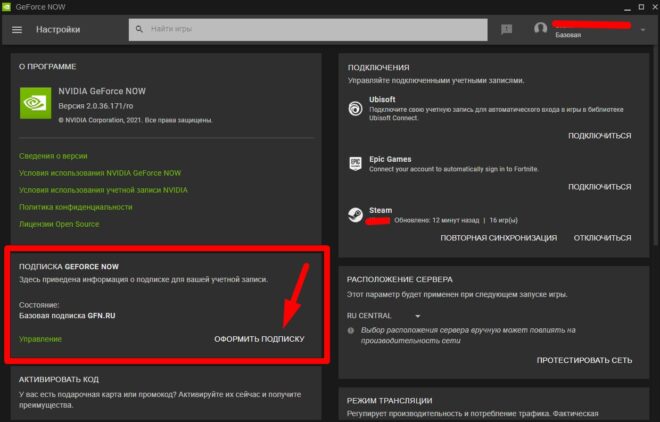Click the Настройки page title
This screenshot has width=660, height=422.
(x=58, y=29)
